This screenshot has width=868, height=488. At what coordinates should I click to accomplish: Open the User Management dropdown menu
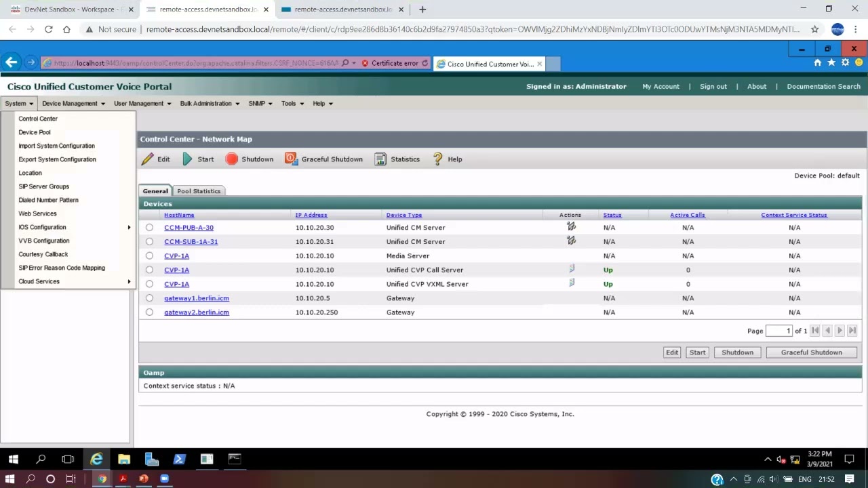tap(142, 104)
